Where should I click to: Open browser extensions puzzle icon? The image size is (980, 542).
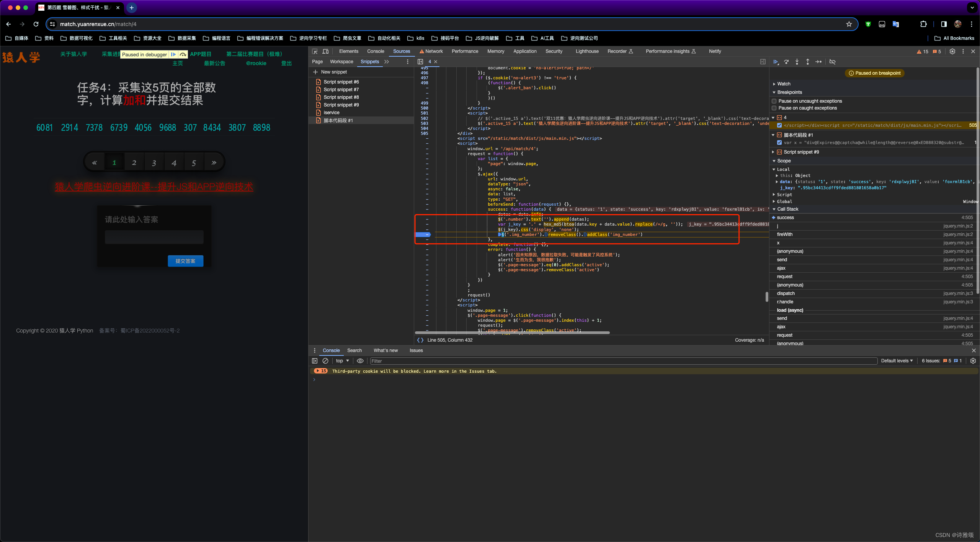[x=923, y=24]
